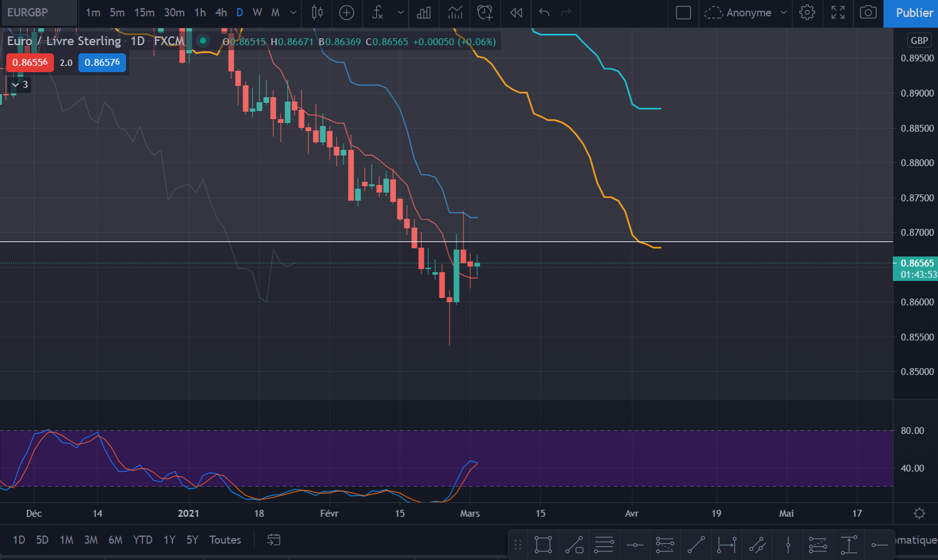
Task: Click the compare/add symbol plus icon
Action: (x=347, y=13)
